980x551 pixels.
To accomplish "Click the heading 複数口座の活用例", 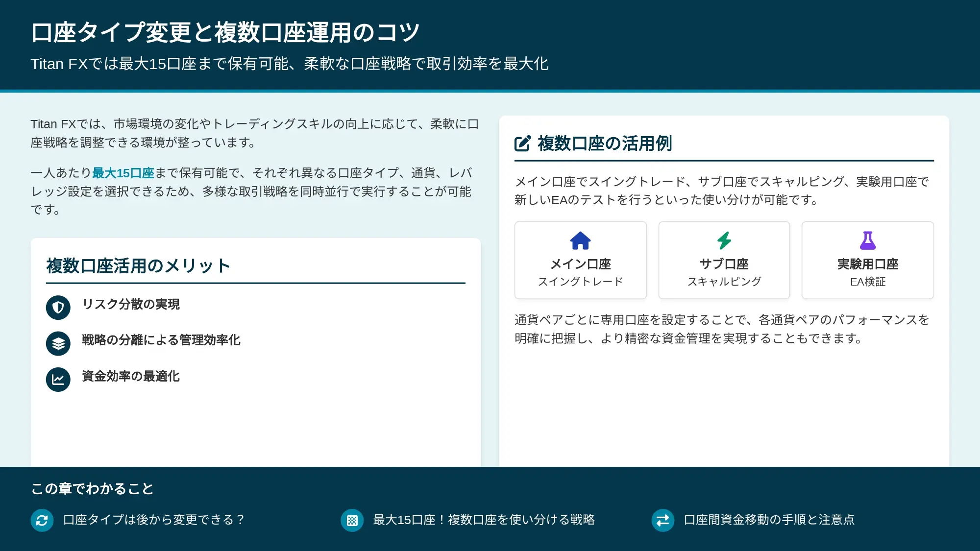I will [605, 144].
